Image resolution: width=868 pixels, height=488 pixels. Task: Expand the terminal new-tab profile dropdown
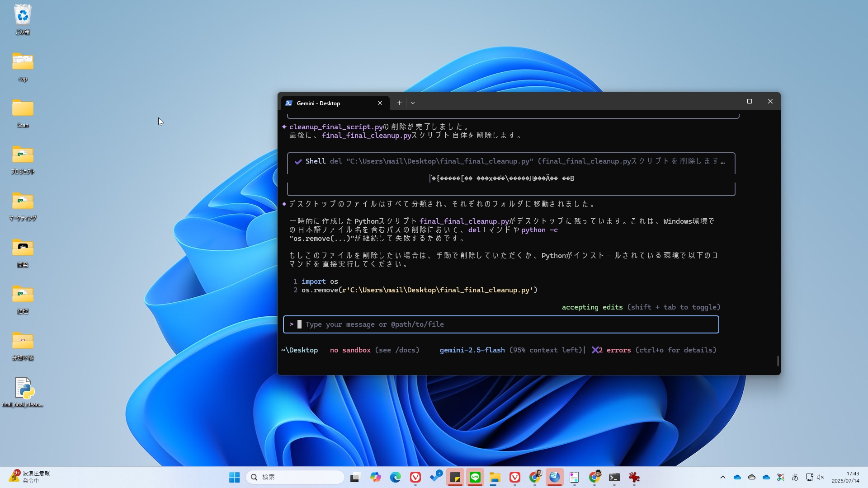click(x=412, y=103)
